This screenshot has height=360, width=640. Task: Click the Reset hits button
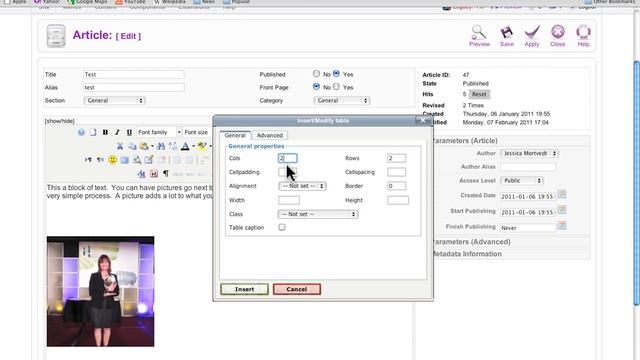[x=479, y=94]
